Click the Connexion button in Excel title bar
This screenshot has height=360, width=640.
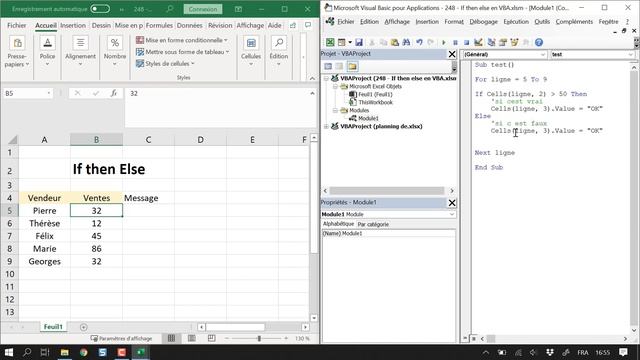203,9
